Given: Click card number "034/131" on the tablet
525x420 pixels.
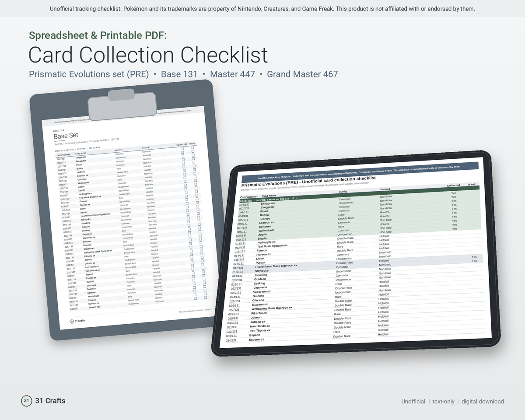Looking at the screenshot, I should pos(231,340).
